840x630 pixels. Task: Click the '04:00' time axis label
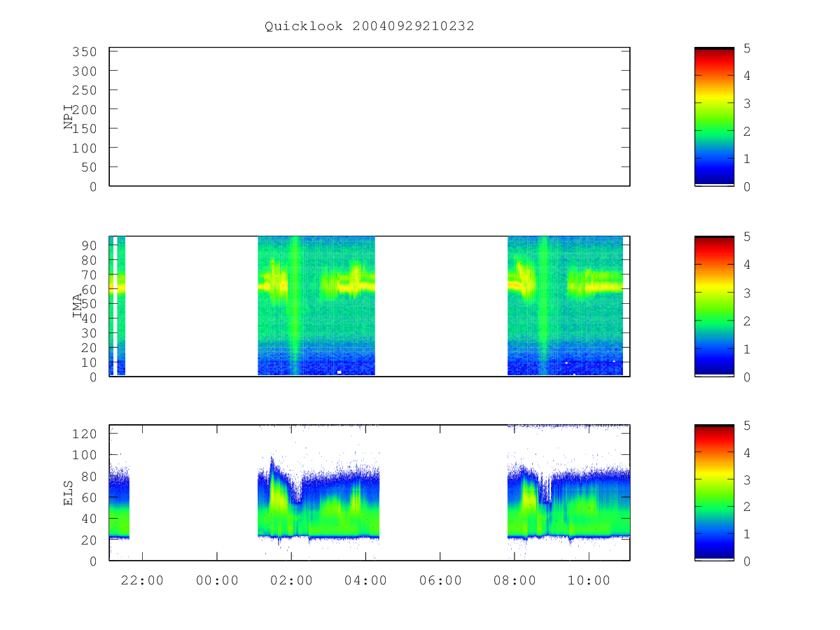(366, 580)
